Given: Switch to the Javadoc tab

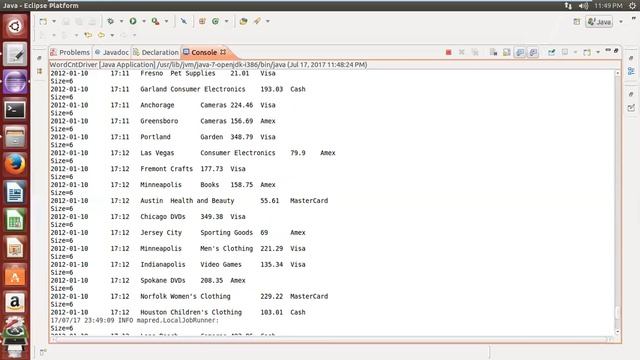Looking at the screenshot, I should (x=112, y=52).
